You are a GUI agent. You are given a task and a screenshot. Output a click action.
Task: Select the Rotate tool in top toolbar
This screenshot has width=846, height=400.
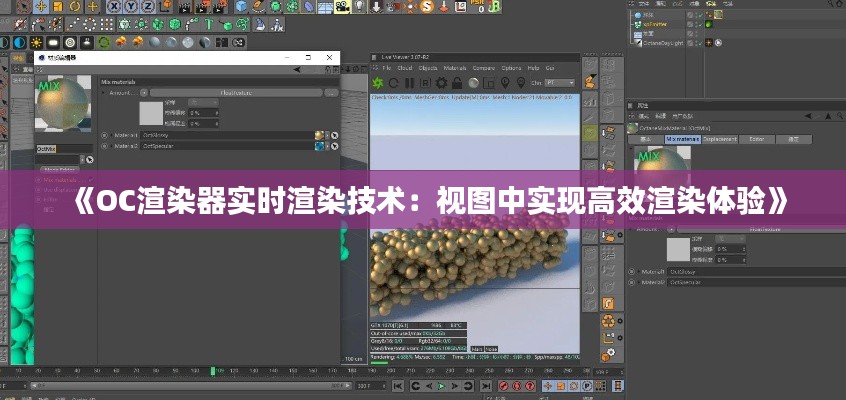[x=75, y=6]
